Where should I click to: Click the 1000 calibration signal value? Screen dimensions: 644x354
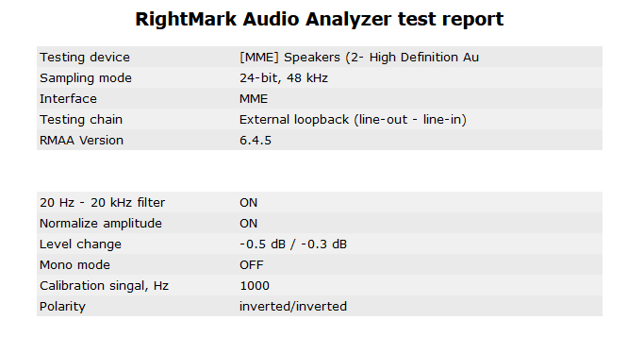point(255,286)
